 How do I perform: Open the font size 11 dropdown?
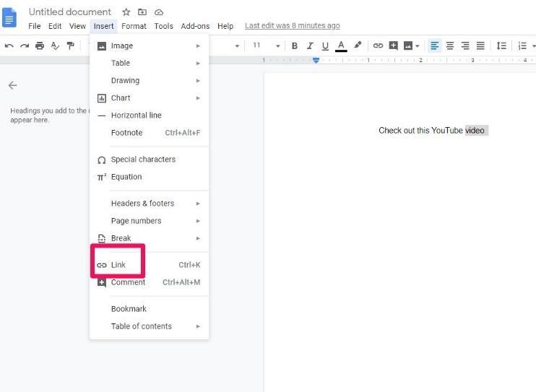tap(265, 45)
